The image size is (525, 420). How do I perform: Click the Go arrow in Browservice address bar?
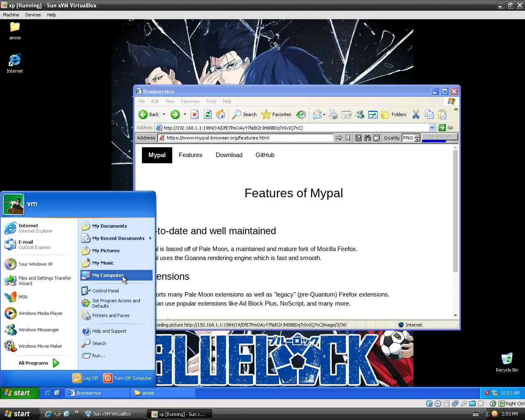[x=339, y=138]
